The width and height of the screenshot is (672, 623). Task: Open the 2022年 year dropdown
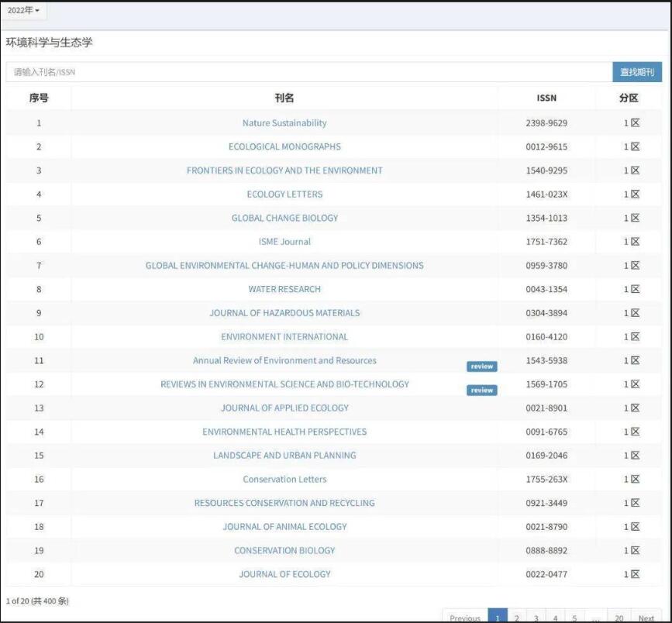[x=23, y=11]
